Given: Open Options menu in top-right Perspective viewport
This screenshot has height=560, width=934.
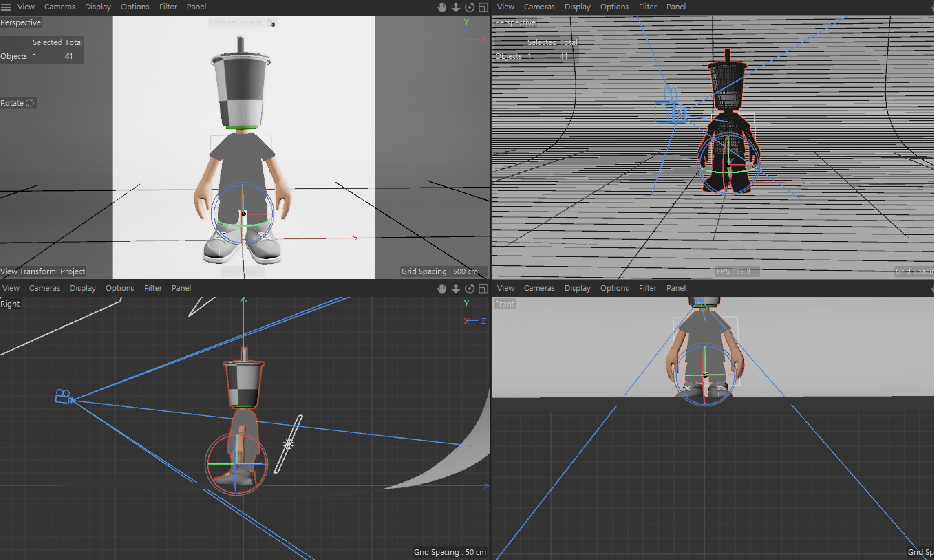Looking at the screenshot, I should tap(614, 7).
